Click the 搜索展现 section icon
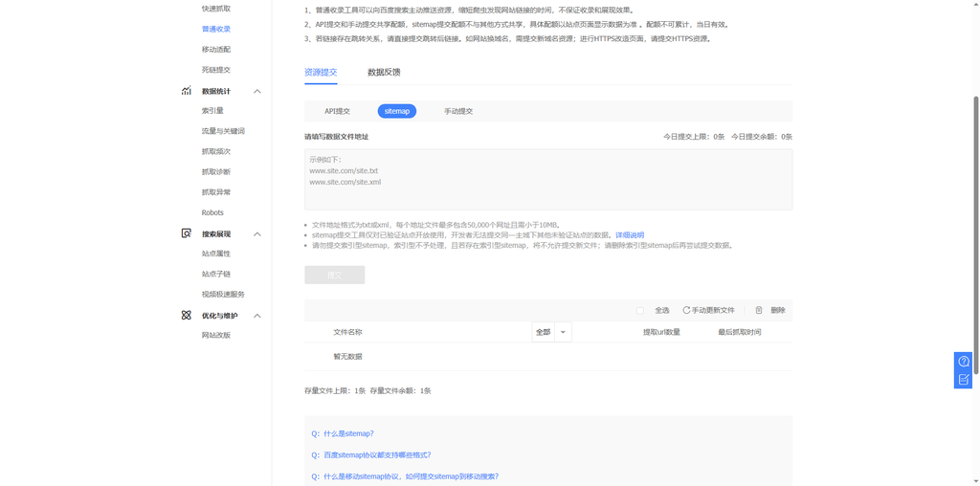The image size is (980, 486). click(187, 233)
